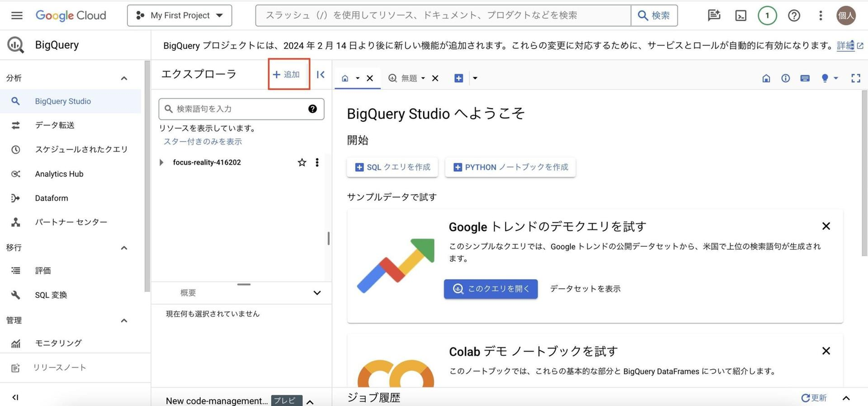Click the blue 検索 search button
This screenshot has height=406, width=868.
(x=654, y=15)
